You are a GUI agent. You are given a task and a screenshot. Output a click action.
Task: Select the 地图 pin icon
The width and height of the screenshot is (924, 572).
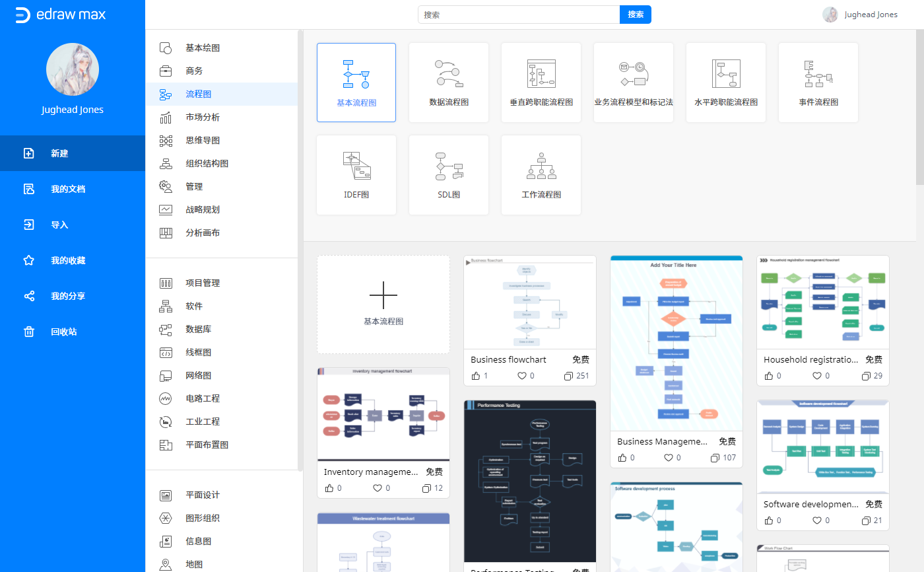166,565
